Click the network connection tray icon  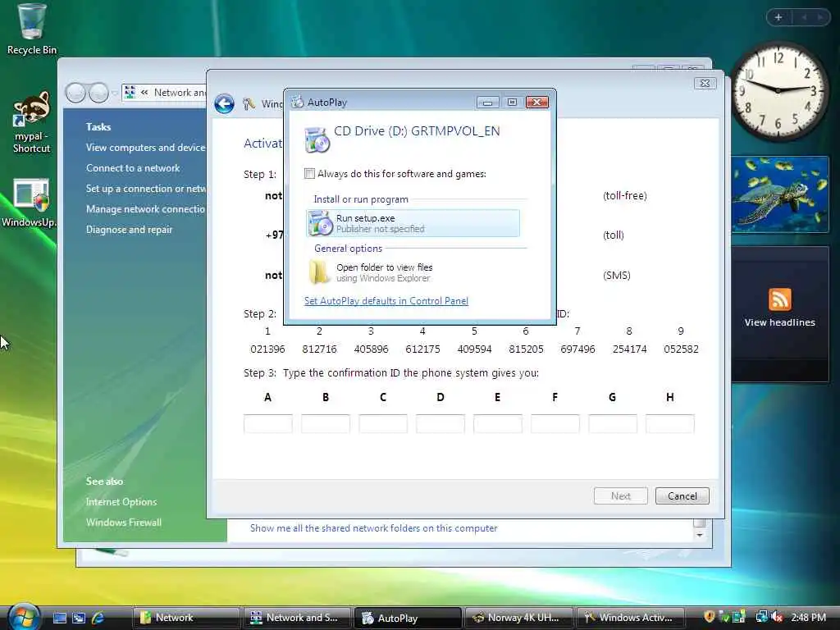(761, 617)
